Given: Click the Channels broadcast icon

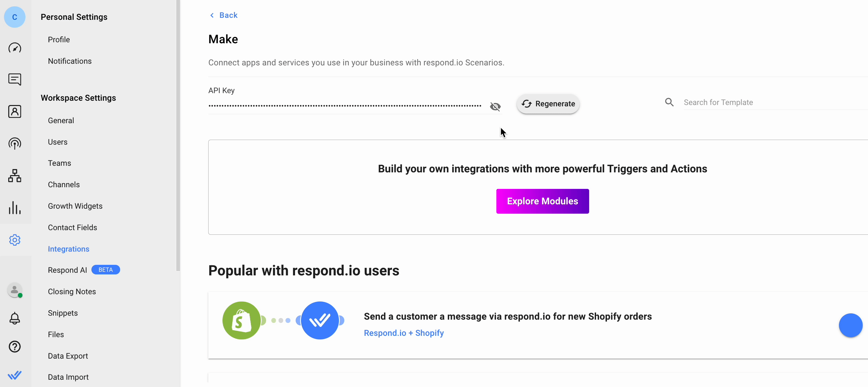Looking at the screenshot, I should pyautogui.click(x=15, y=143).
